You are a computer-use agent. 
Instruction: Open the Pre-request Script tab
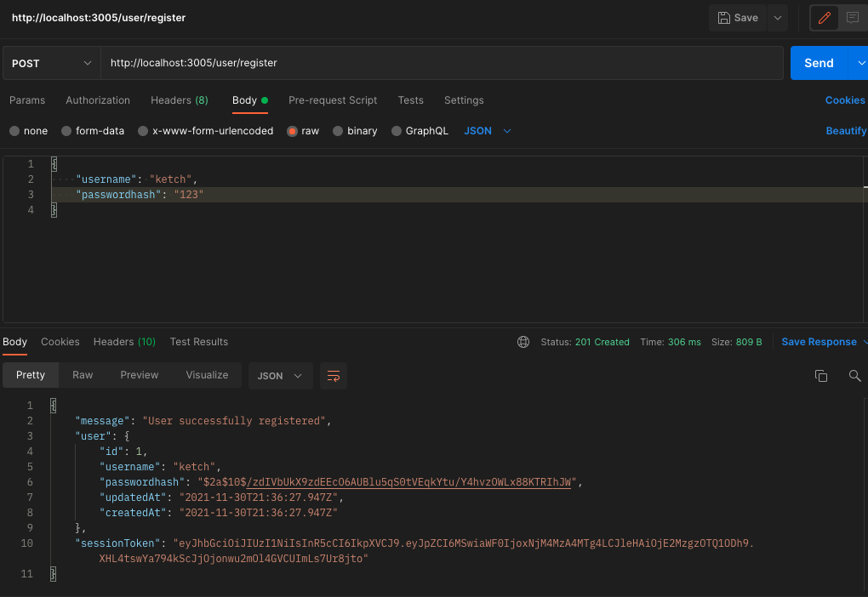(333, 100)
